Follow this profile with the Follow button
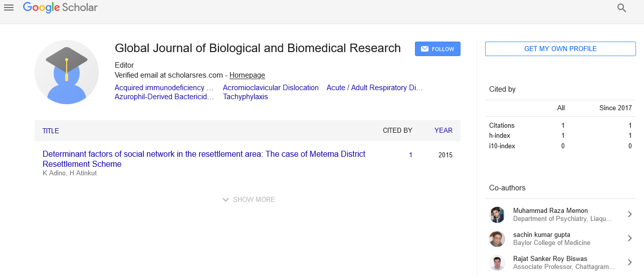This screenshot has height=278, width=644. [x=438, y=49]
